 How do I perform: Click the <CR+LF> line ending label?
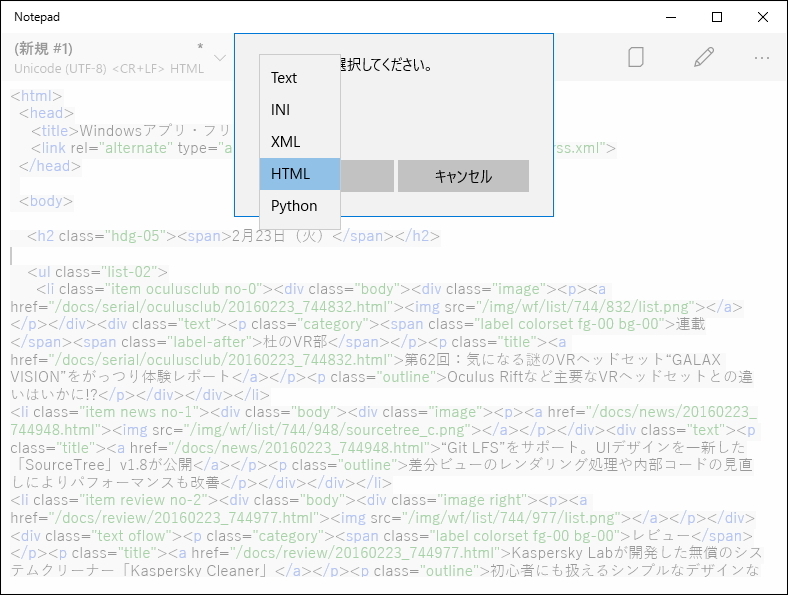[x=138, y=69]
